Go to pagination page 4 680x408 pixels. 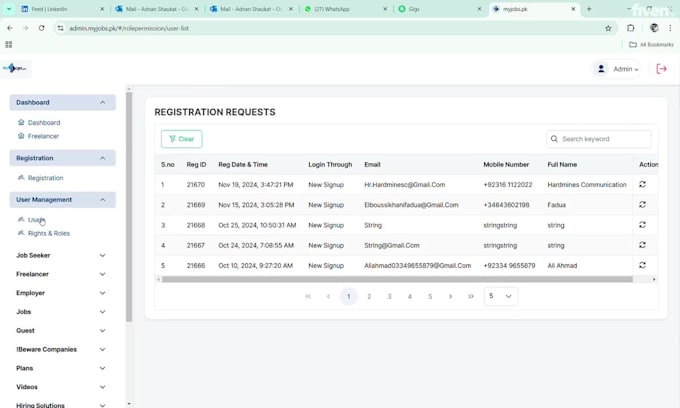pyautogui.click(x=410, y=297)
